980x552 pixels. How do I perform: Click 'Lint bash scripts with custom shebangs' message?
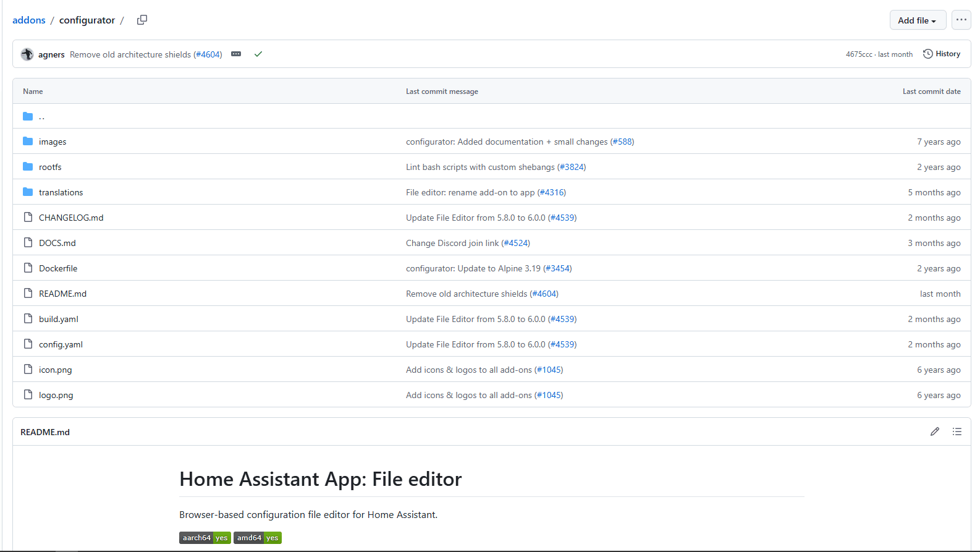click(x=480, y=168)
